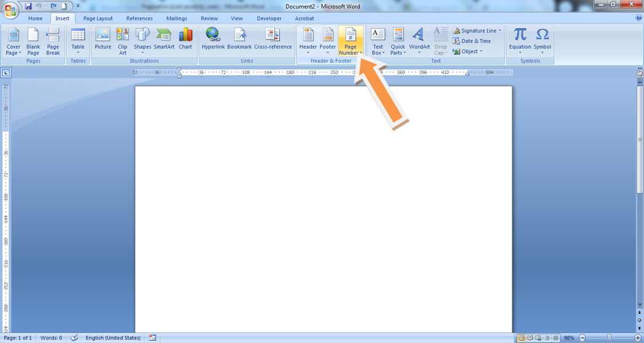Switch to the Mailings tab
The height and width of the screenshot is (343, 644).
(x=176, y=18)
